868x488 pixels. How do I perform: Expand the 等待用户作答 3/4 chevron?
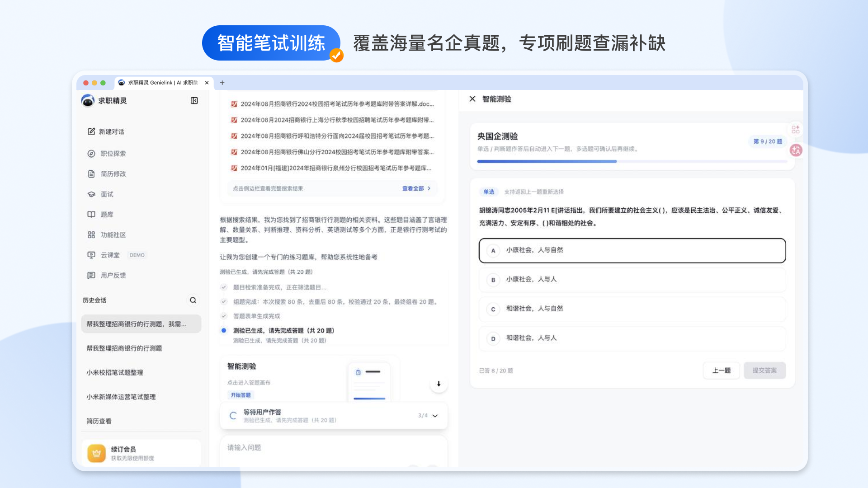coord(435,416)
